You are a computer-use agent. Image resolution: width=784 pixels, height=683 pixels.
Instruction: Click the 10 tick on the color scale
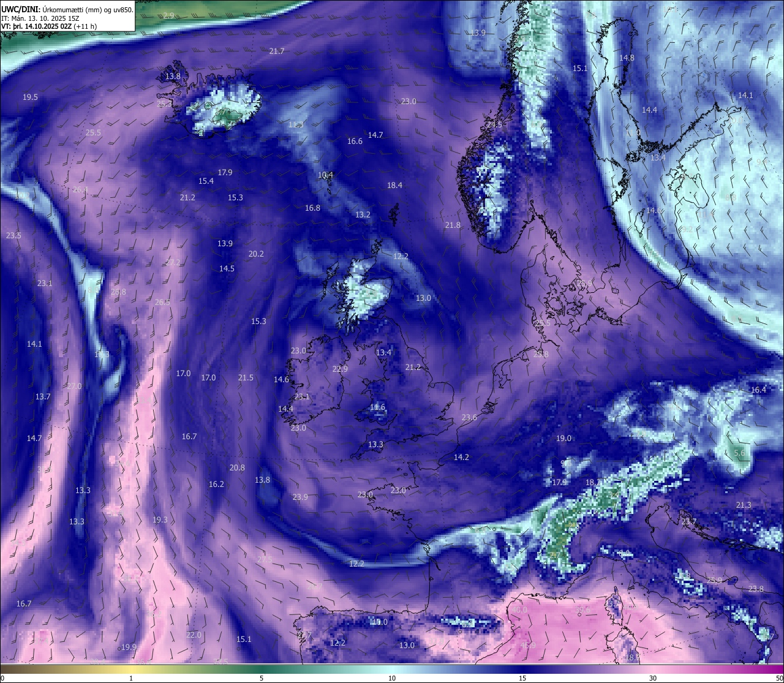(392, 678)
